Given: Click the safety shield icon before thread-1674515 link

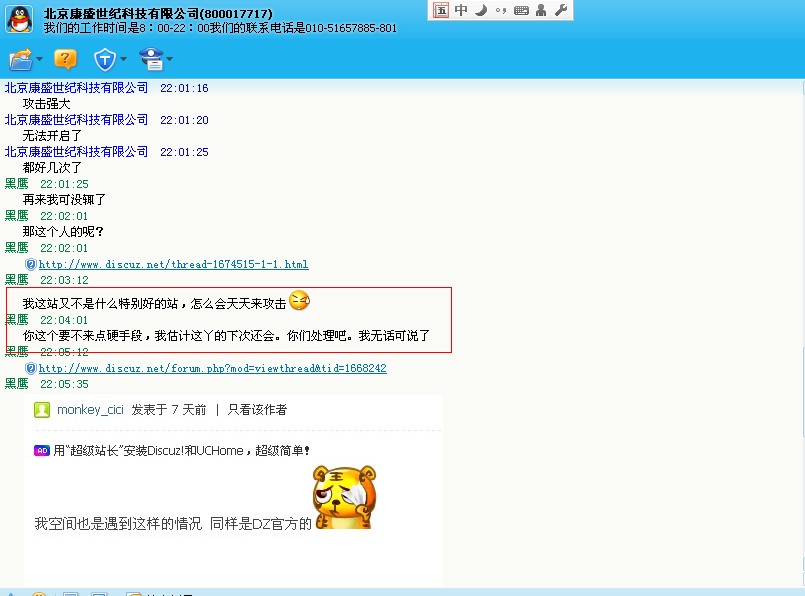Looking at the screenshot, I should click(31, 264).
